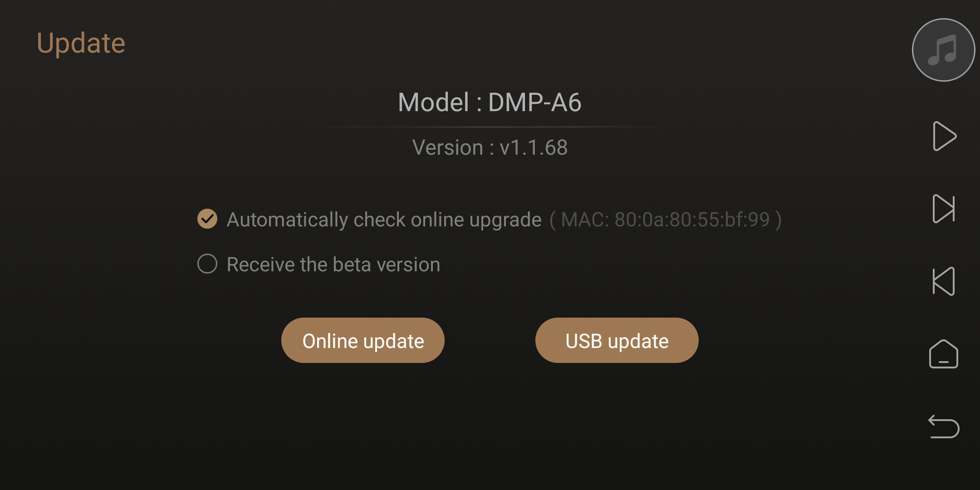The width and height of the screenshot is (980, 490).
Task: Click the Version : v1.1.68 label
Action: coord(490,147)
